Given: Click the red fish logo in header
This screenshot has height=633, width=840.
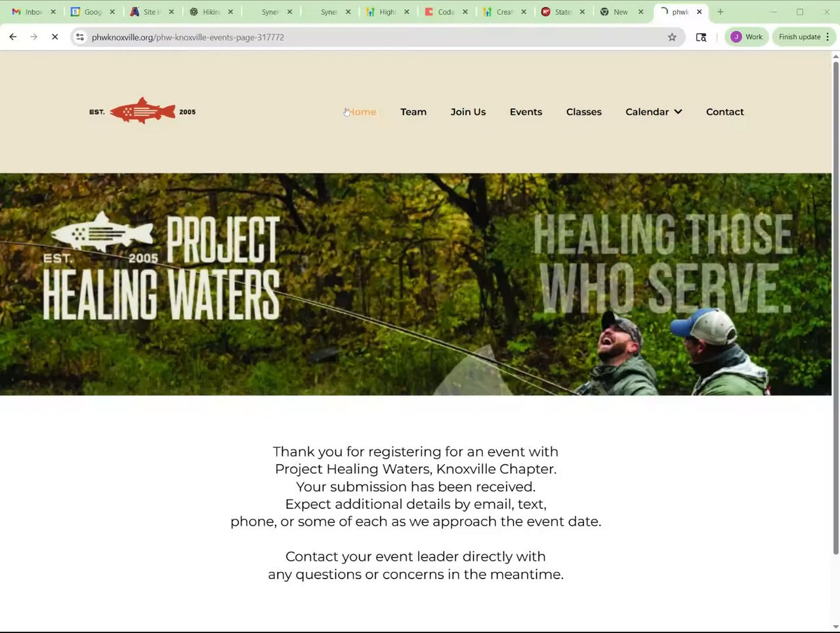Looking at the screenshot, I should [142, 111].
